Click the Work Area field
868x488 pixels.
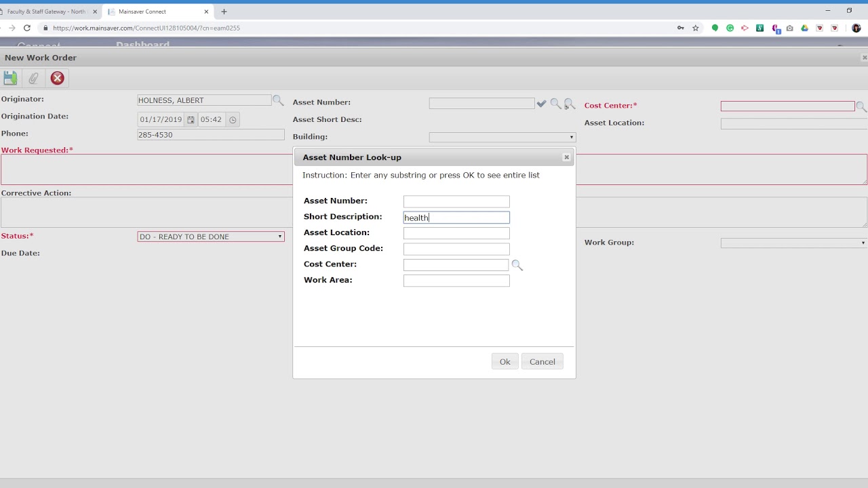pyautogui.click(x=456, y=281)
